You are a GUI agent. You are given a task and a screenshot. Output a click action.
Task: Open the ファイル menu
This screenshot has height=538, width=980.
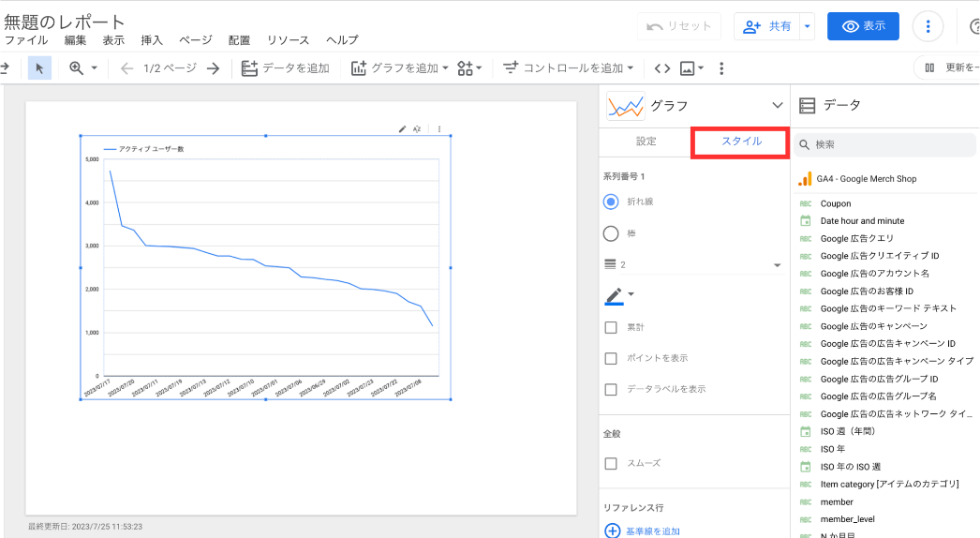26,40
